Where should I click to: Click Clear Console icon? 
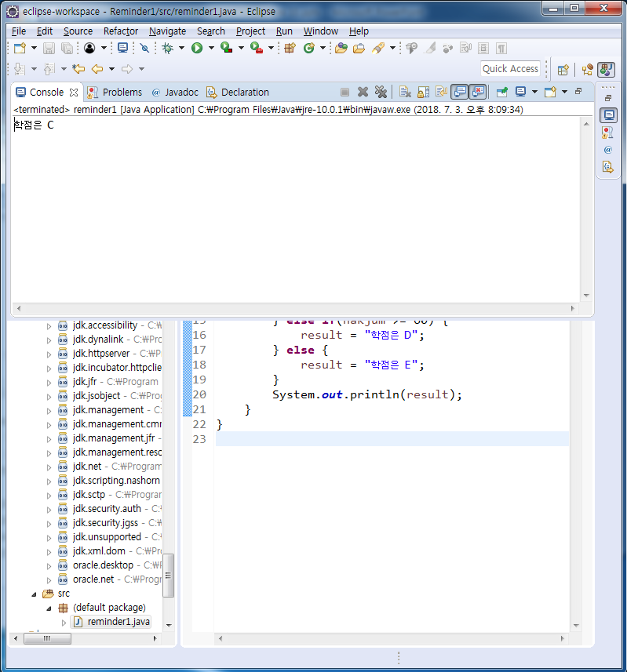405,92
